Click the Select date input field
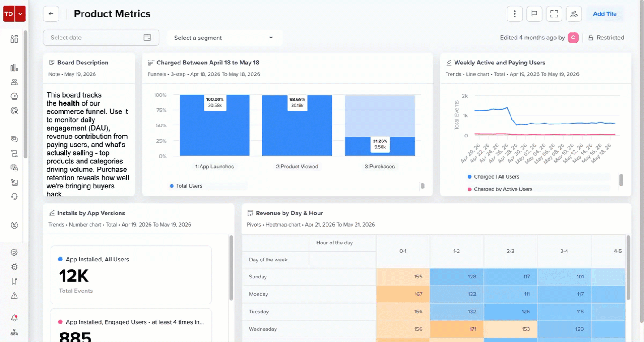Screen dimensions: 644x342 click(x=101, y=38)
